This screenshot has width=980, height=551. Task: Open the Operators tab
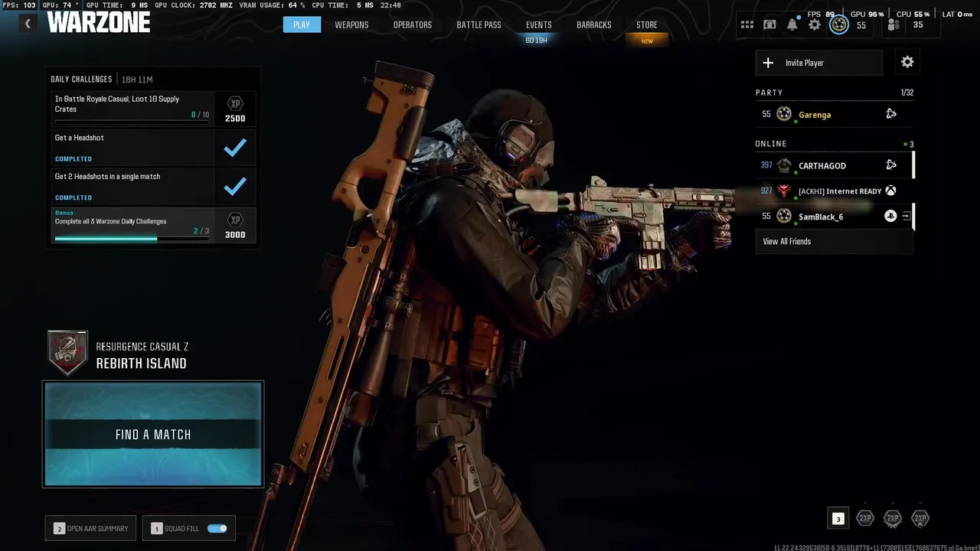point(413,24)
